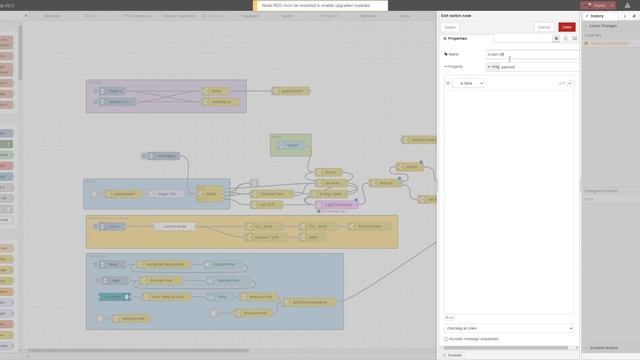The height and width of the screenshot is (360, 640).
Task: Open the node appearance icon tab
Action: click(574, 38)
